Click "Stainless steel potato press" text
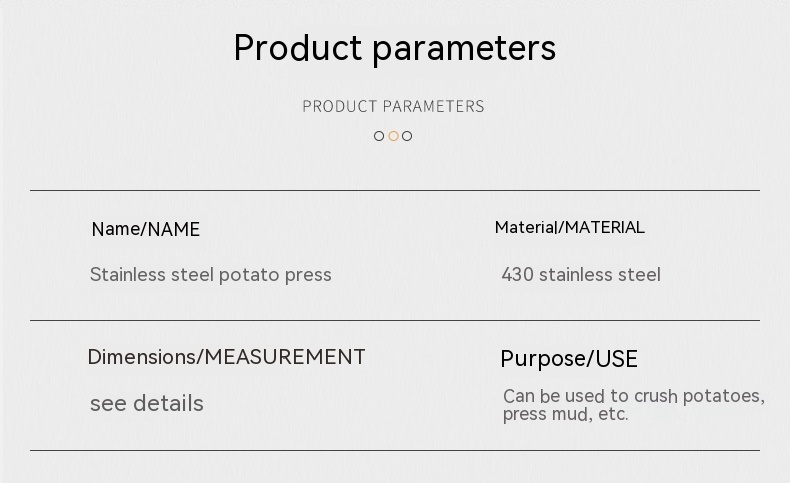This screenshot has height=483, width=790. [210, 274]
